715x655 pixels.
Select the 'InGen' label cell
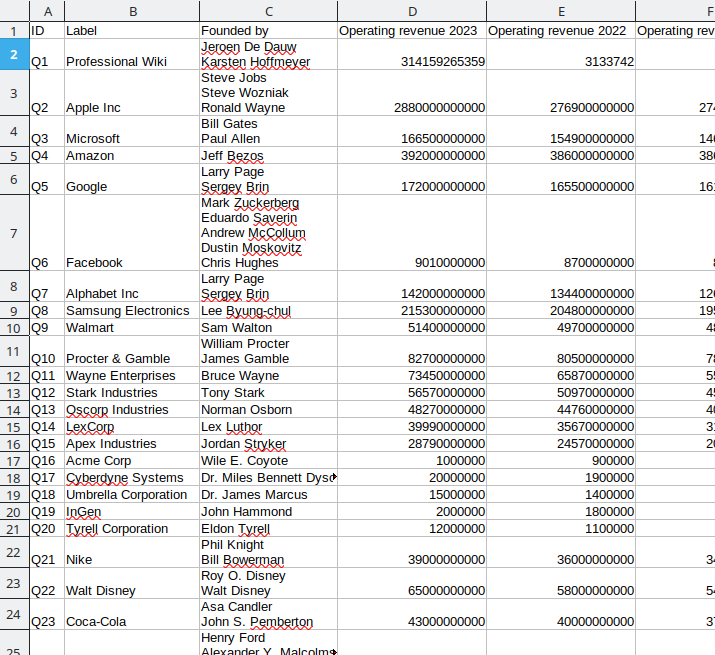[132, 512]
